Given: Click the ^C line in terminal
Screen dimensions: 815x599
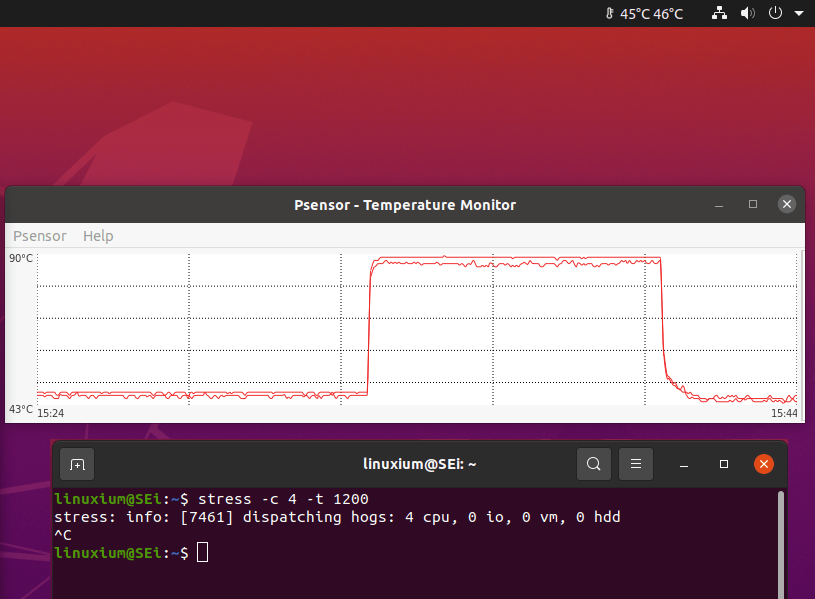Looking at the screenshot, I should click(63, 535).
